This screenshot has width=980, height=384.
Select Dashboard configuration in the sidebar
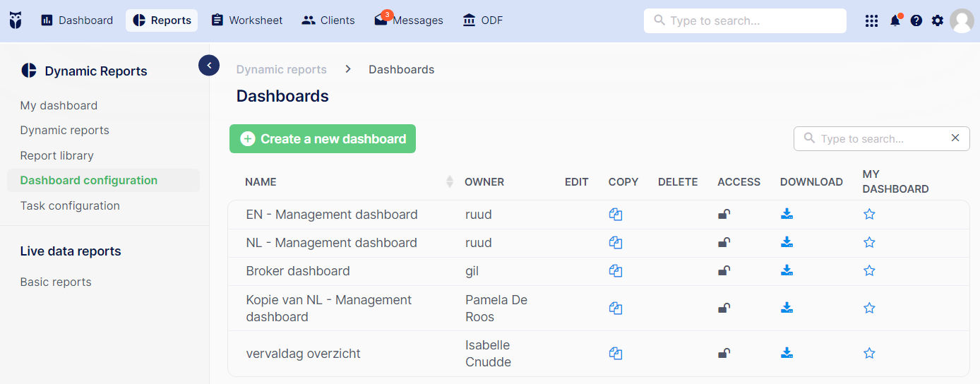coord(103,181)
